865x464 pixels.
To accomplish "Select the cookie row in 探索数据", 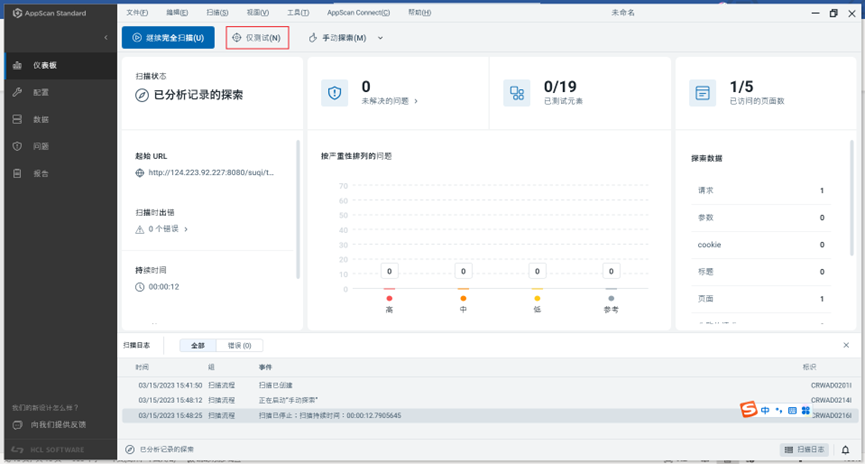I will 761,244.
